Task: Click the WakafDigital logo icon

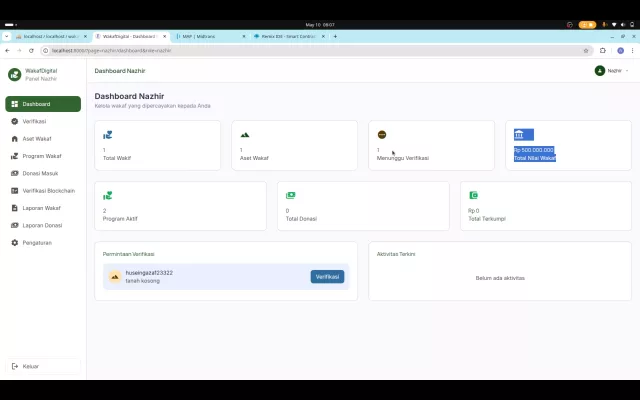Action: (x=15, y=74)
